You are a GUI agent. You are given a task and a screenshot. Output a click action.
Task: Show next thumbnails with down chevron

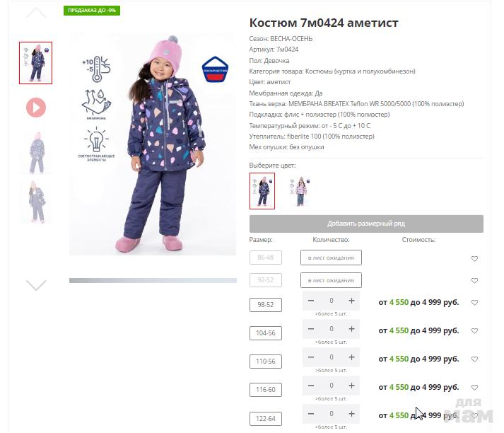click(x=36, y=285)
